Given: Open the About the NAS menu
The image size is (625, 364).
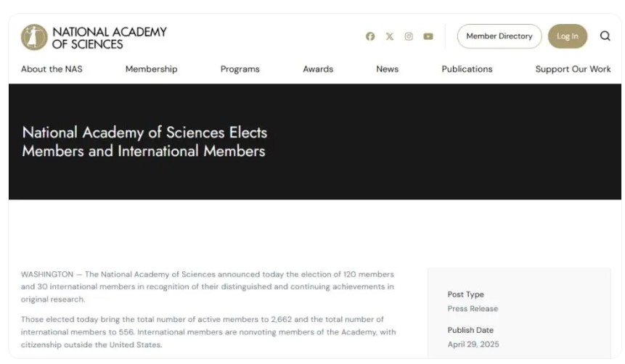Looking at the screenshot, I should [52, 69].
